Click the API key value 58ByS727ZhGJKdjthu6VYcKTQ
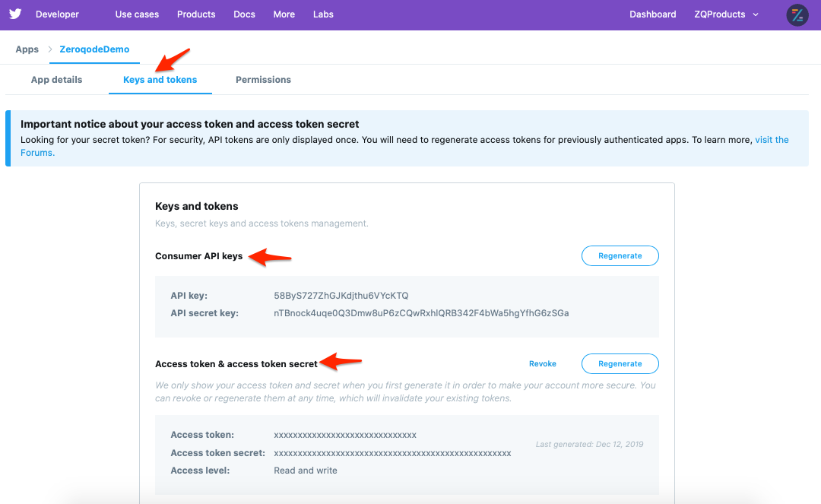Screen dimensions: 821x504 [341, 296]
